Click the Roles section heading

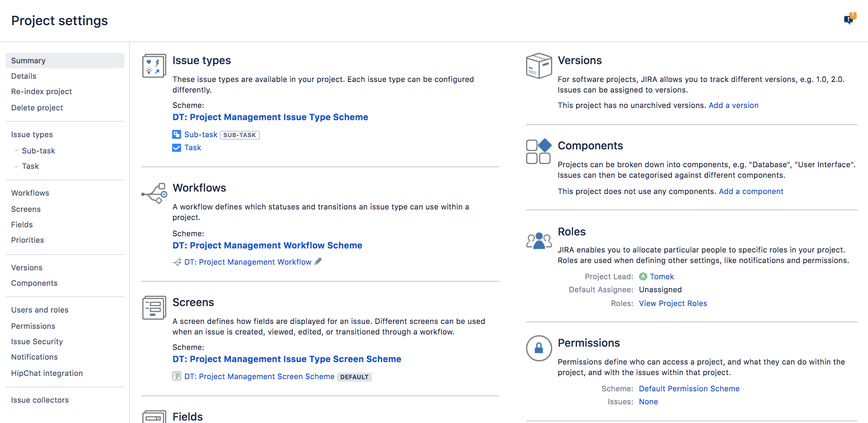(572, 232)
